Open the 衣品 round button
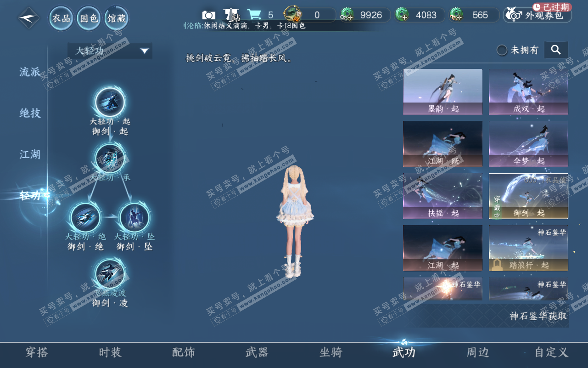This screenshot has height=368, width=588. 62,18
